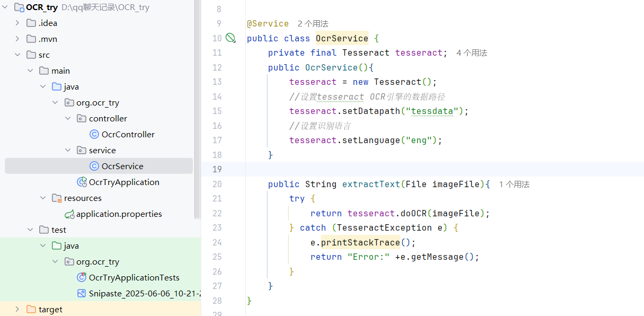Click the Spring Boot icon of OcrTryApplication
Image resolution: width=644 pixels, height=316 pixels.
click(82, 182)
